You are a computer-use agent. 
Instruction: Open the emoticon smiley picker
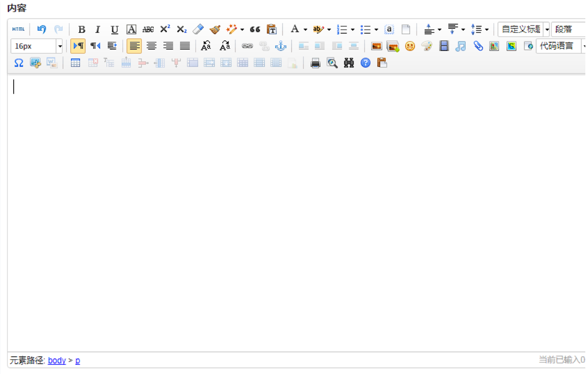coord(410,46)
